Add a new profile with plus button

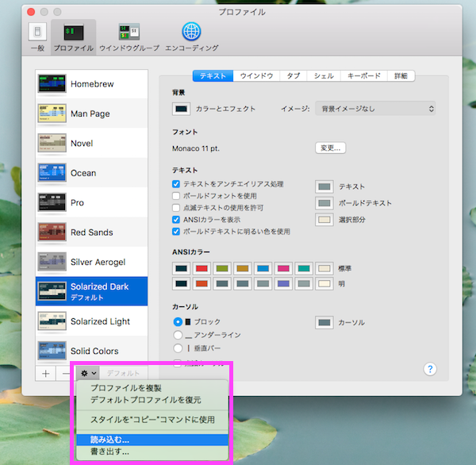point(45,373)
